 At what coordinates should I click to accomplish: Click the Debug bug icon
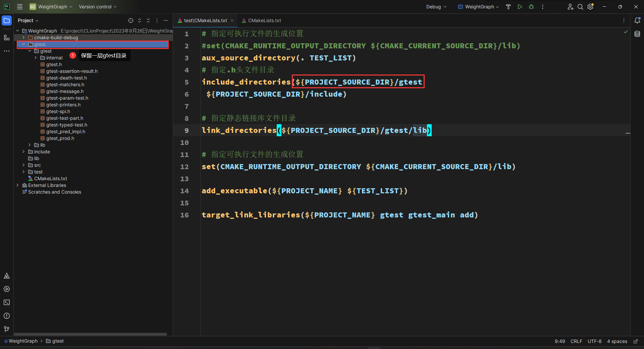[x=531, y=7]
